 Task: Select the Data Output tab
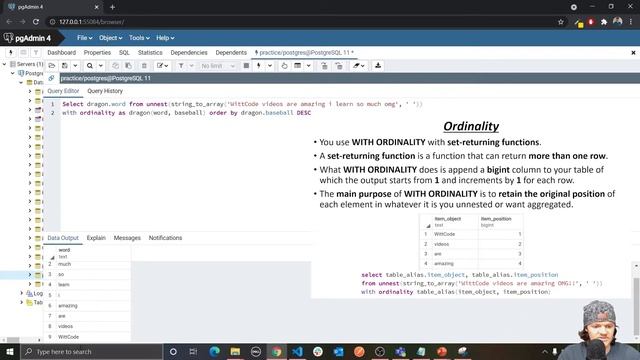point(63,238)
